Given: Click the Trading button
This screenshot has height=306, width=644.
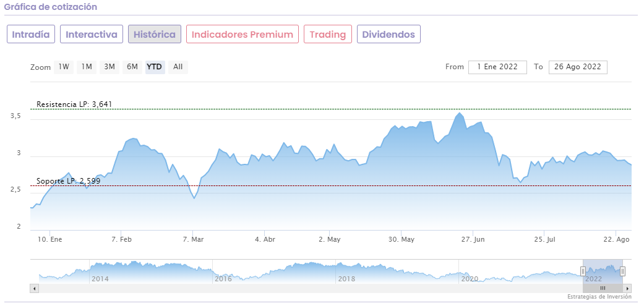Looking at the screenshot, I should pos(328,34).
